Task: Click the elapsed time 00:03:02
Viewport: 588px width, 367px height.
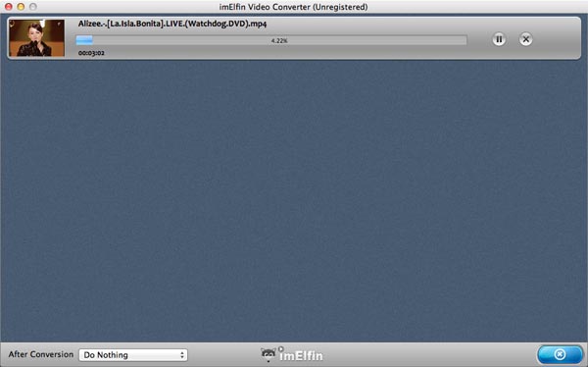Action: point(91,53)
